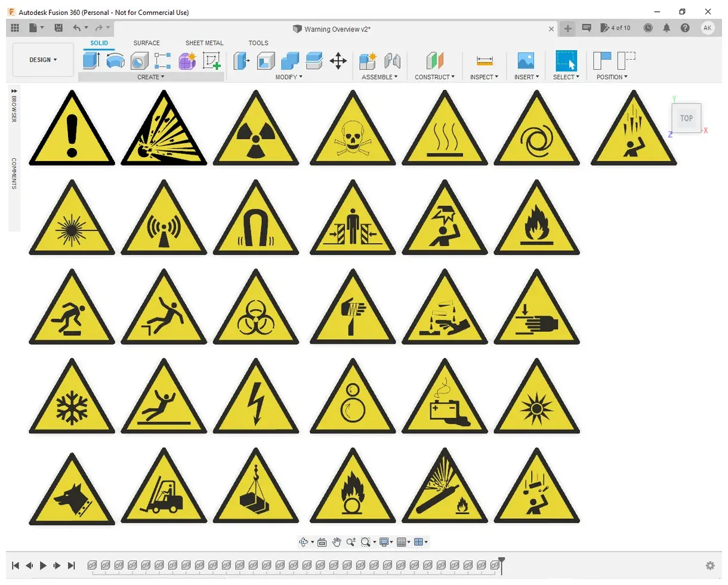Activate the Pan tool in the navigation bar
This screenshot has height=585, width=728.
pyautogui.click(x=337, y=542)
